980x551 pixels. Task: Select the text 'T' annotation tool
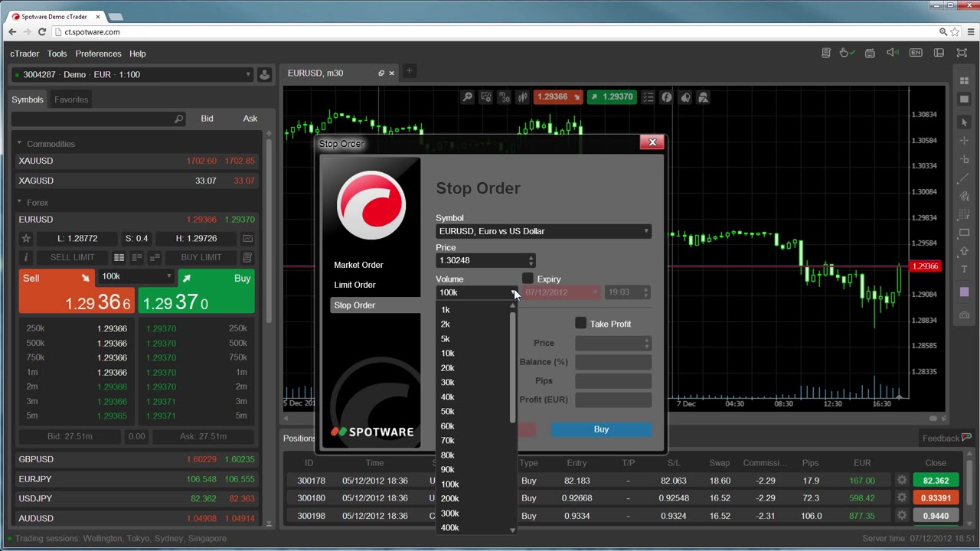(964, 269)
